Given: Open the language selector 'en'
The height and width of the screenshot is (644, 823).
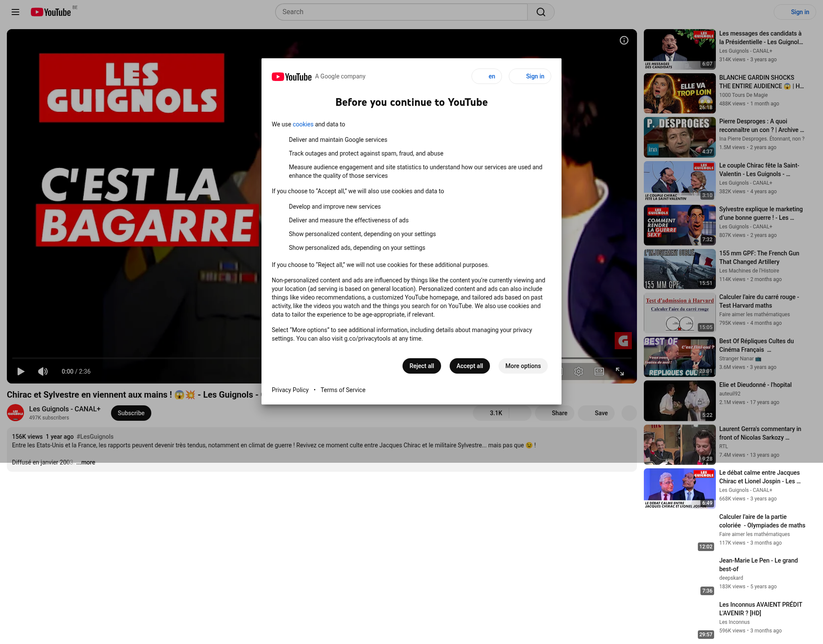Looking at the screenshot, I should click(487, 76).
